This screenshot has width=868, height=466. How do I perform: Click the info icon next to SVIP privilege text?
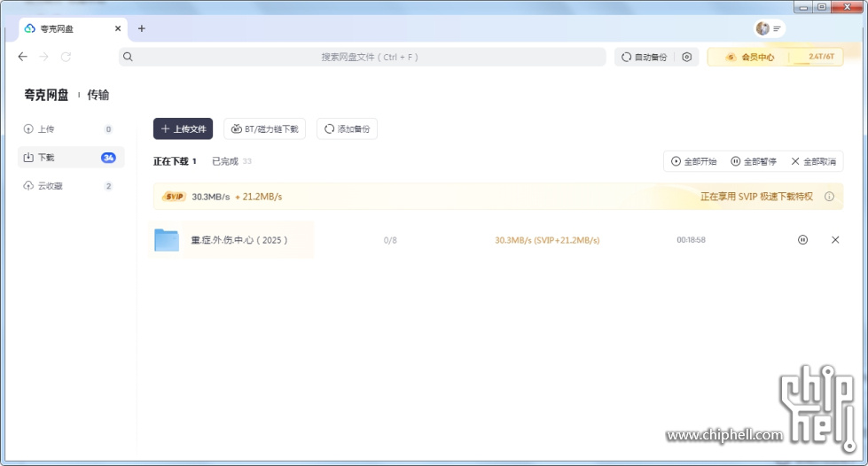coord(829,197)
